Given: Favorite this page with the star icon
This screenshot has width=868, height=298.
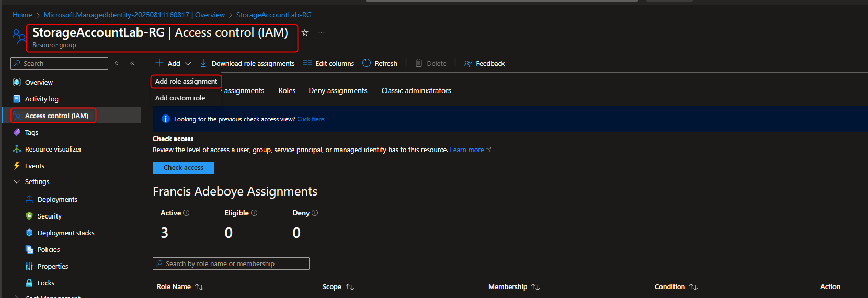Looking at the screenshot, I should click(x=305, y=32).
